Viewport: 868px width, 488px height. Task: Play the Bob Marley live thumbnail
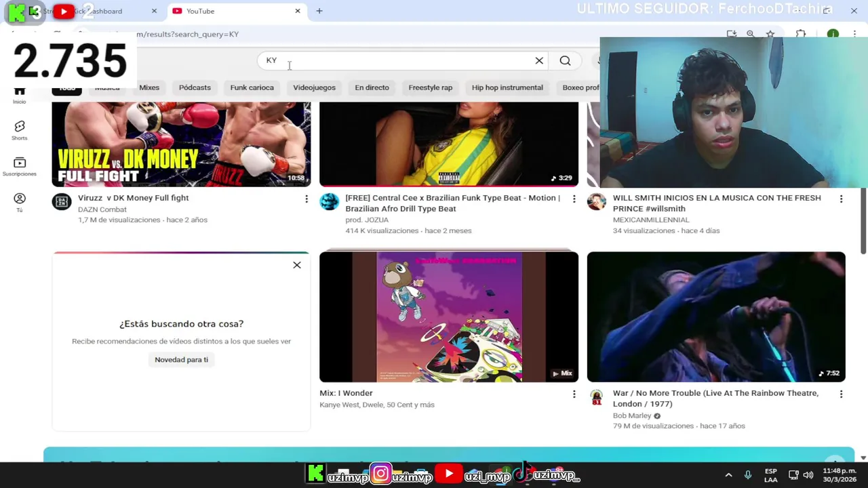tap(716, 317)
